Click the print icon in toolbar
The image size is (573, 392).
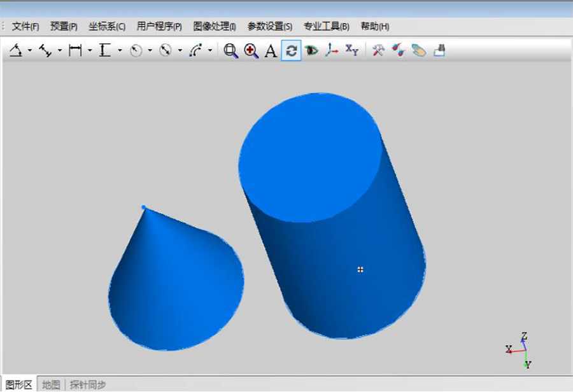pyautogui.click(x=439, y=51)
